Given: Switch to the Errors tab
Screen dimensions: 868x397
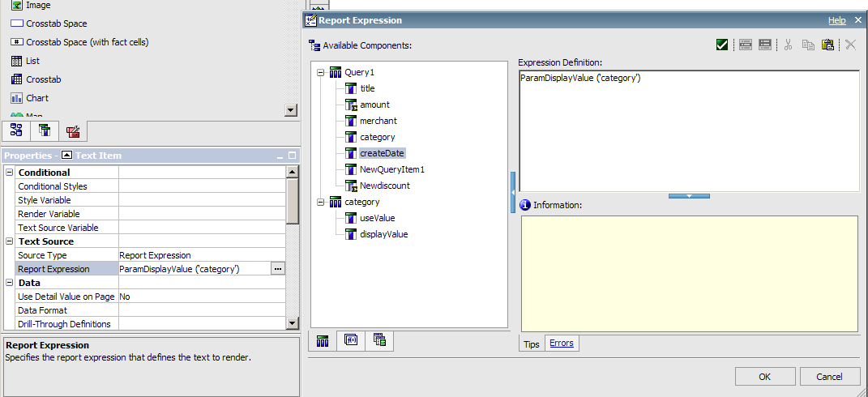Looking at the screenshot, I should click(561, 344).
